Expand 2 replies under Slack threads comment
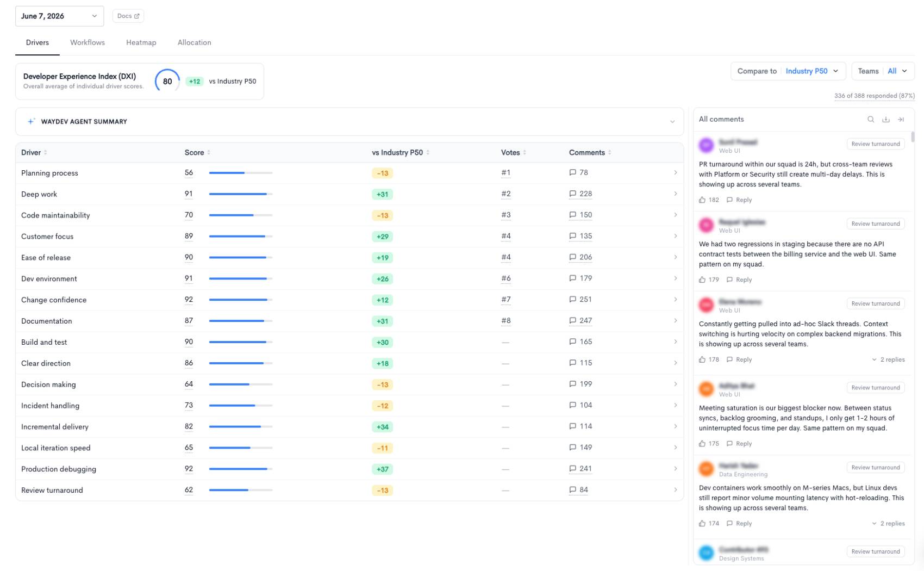Viewport: 924px width, 571px height. coord(889,360)
